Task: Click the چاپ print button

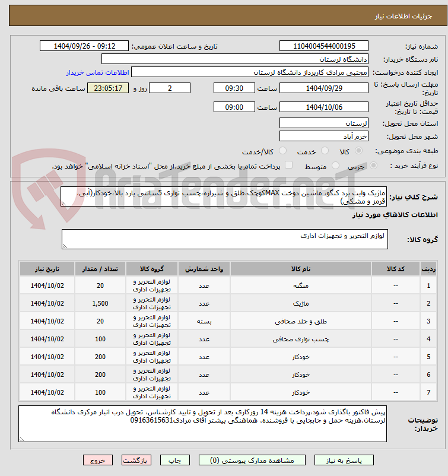Action: click(x=175, y=460)
